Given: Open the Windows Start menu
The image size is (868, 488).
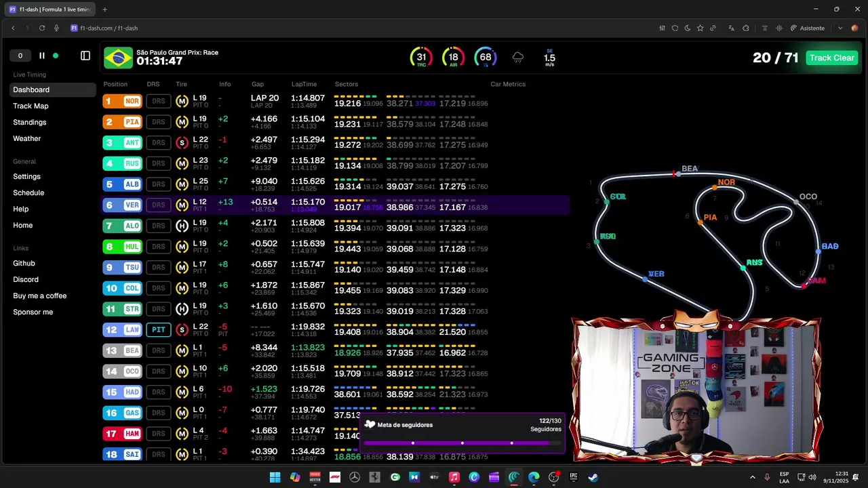Looking at the screenshot, I should click(x=275, y=477).
